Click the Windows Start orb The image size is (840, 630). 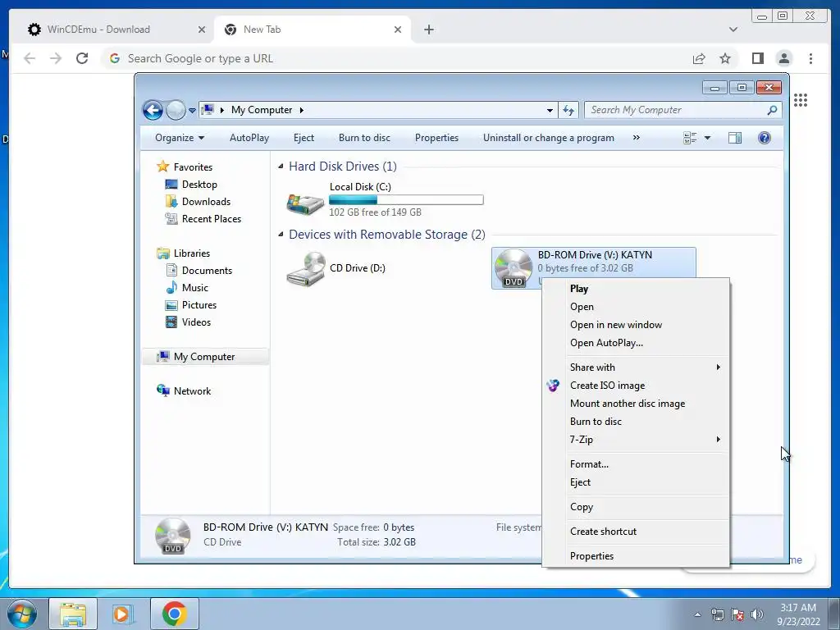[x=22, y=614]
